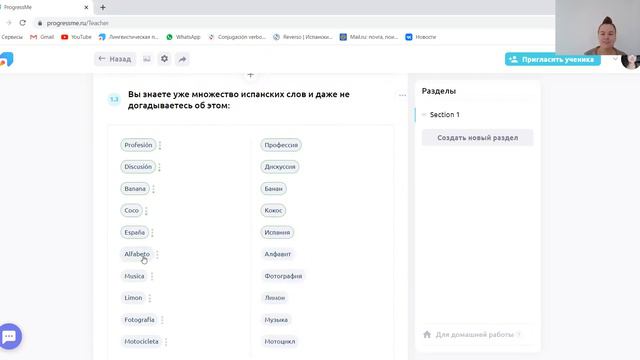Select the Motocicleta word chip
Viewport: 640px width, 360px height.
point(141,341)
